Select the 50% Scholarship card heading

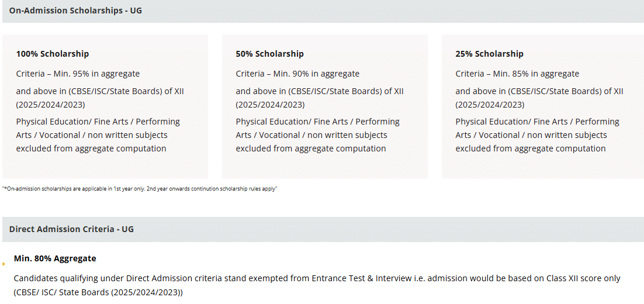pos(270,54)
